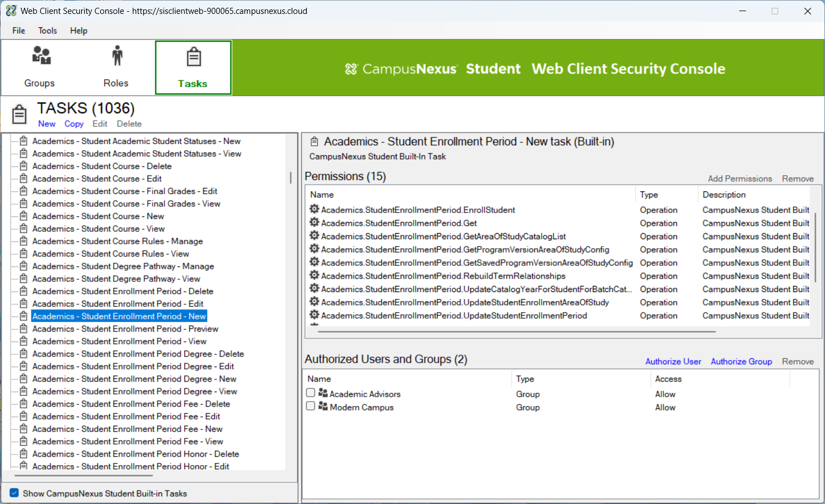Screen dimensions: 825x504
Task: Click the app logo in the title bar
Action: [11, 11]
